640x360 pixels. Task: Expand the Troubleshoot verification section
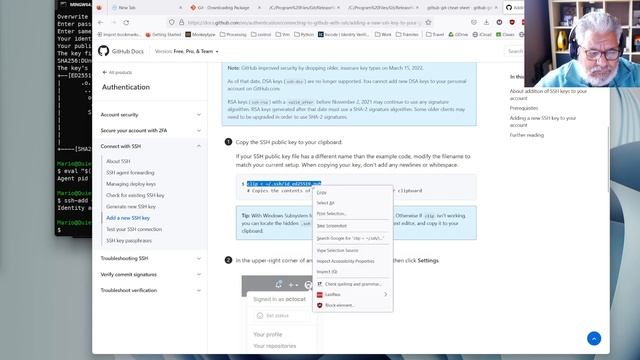[151, 290]
